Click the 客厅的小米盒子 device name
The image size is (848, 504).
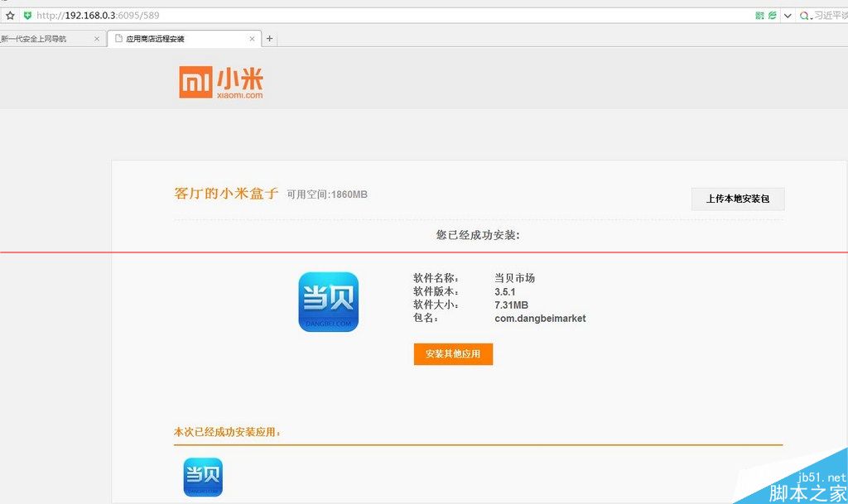[x=226, y=194]
